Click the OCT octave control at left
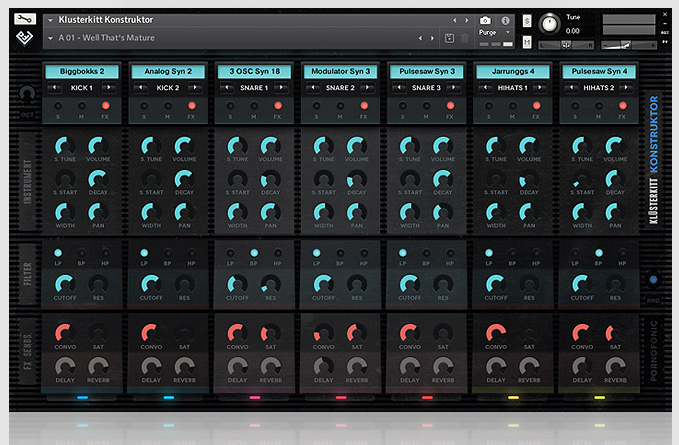Viewport: 679px width, 445px height. (27, 95)
